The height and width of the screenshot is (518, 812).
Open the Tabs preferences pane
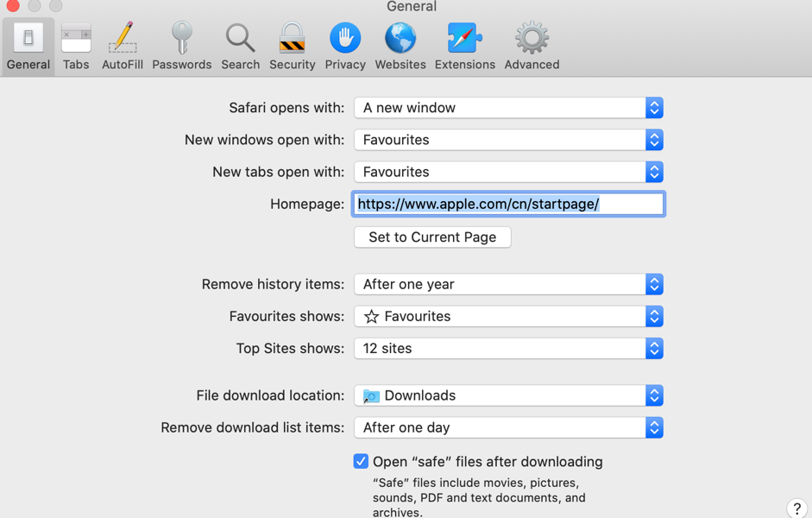[x=76, y=47]
